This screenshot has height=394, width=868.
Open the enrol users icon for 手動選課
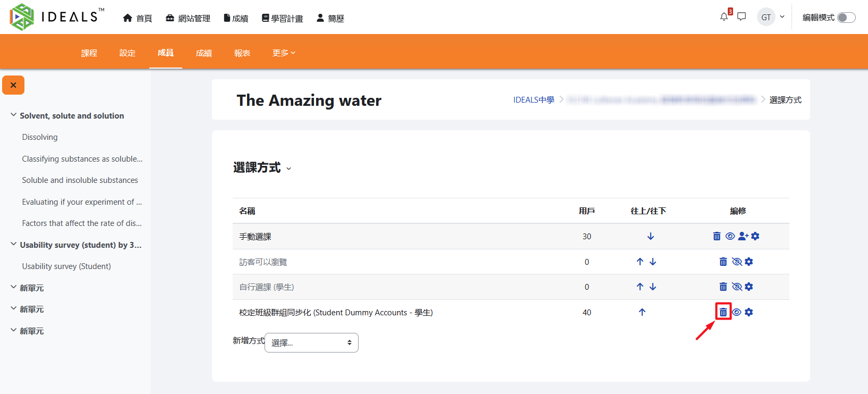pos(743,236)
